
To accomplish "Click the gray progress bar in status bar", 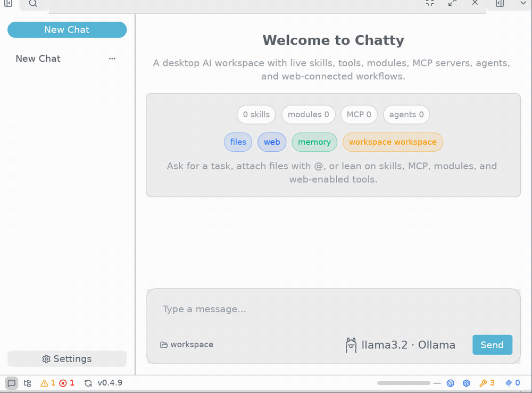I will coord(404,383).
